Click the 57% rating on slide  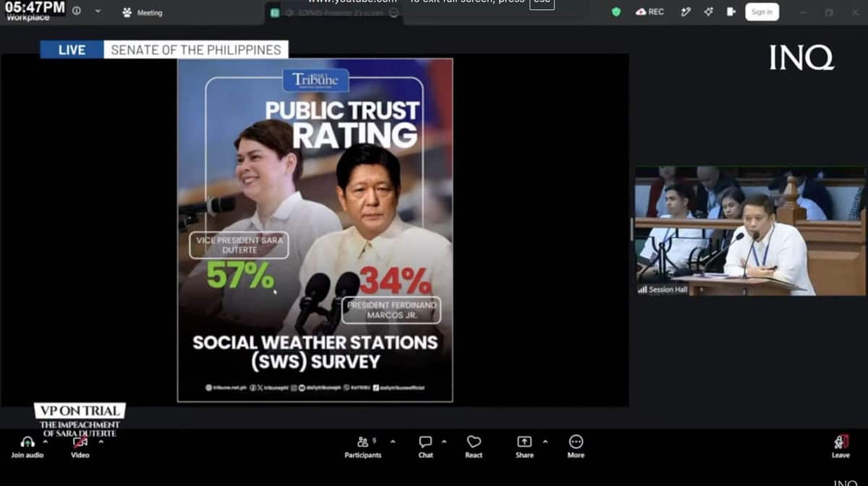tap(240, 275)
